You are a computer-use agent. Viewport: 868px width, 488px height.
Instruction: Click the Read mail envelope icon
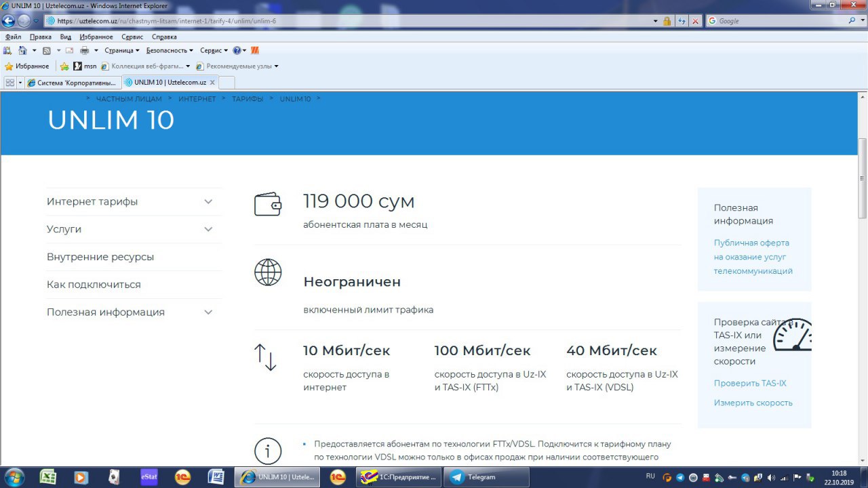69,50
